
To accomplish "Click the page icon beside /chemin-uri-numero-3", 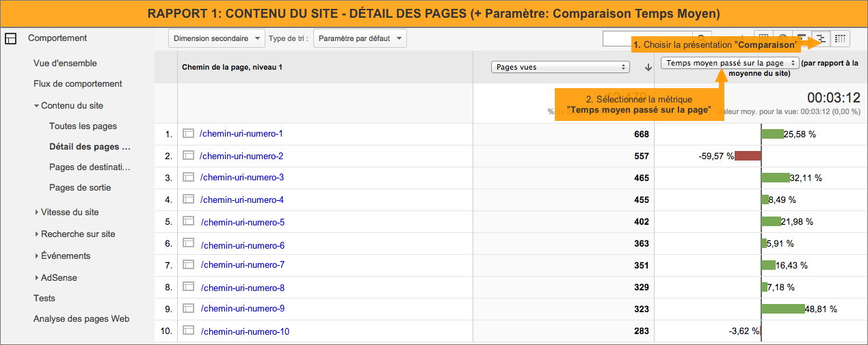I will (189, 178).
